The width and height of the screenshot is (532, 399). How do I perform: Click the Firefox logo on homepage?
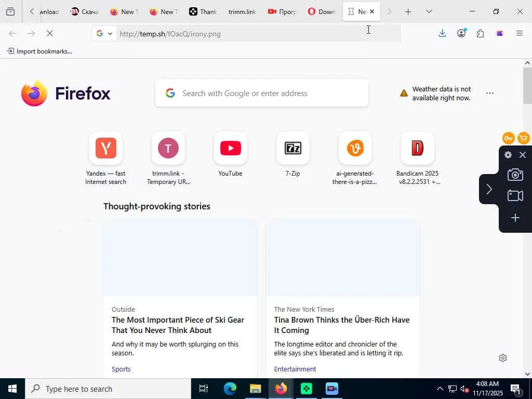tap(65, 94)
